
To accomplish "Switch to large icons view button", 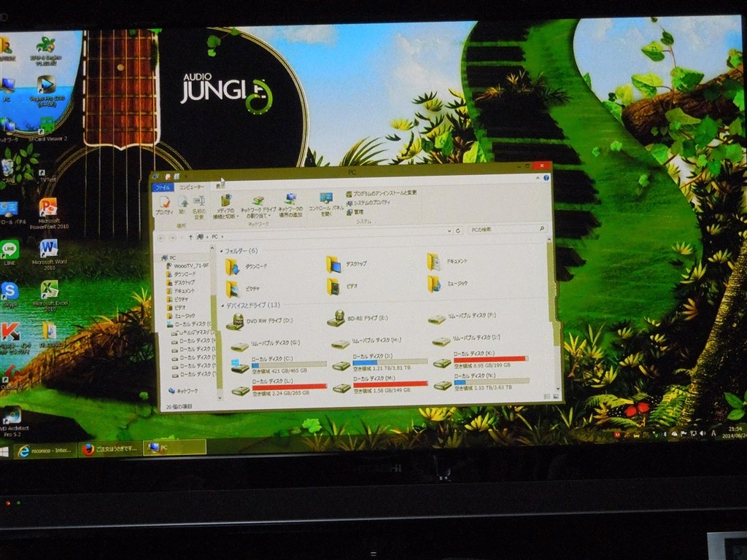I will [555, 396].
